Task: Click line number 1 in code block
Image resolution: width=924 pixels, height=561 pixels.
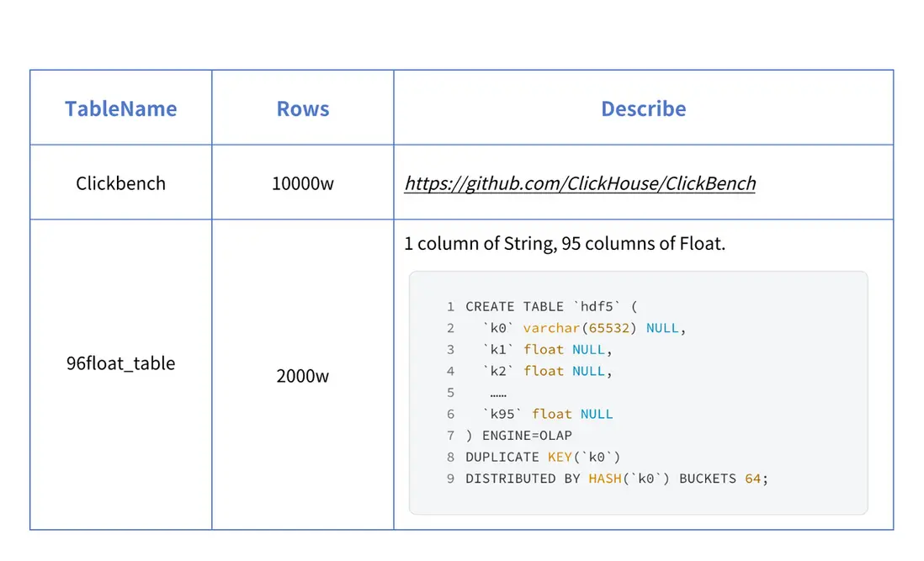Action: pyautogui.click(x=451, y=307)
